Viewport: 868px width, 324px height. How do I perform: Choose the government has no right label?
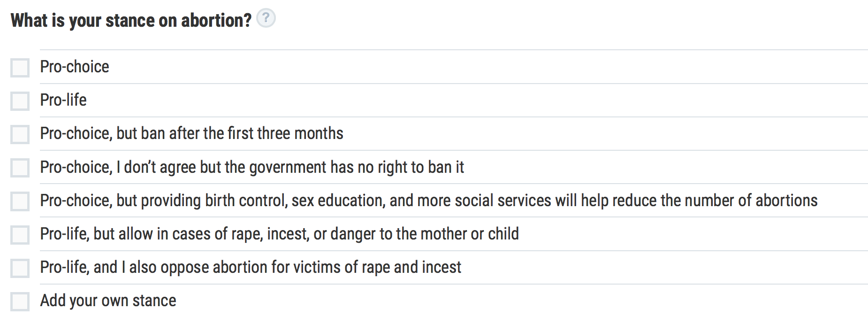252,167
